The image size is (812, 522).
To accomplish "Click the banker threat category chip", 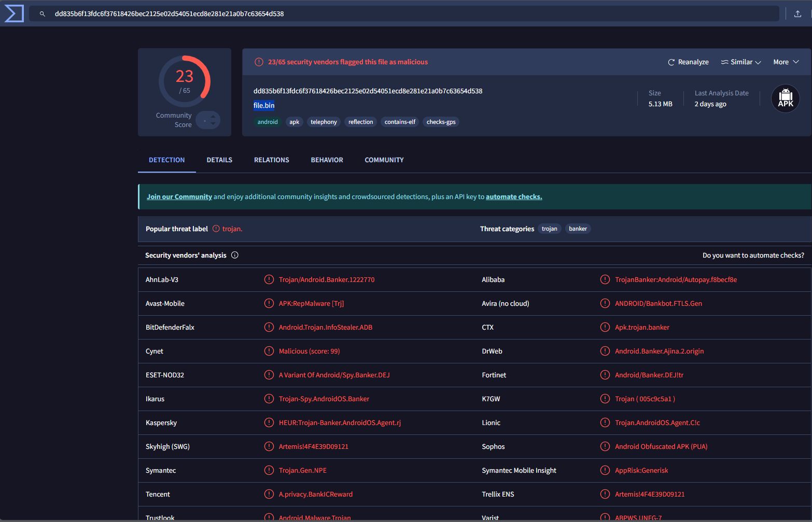I will [x=578, y=229].
